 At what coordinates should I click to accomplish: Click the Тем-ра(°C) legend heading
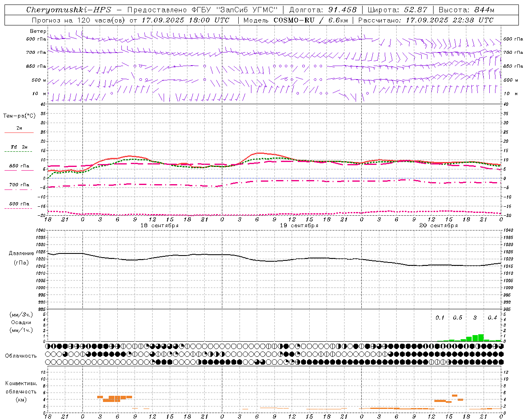19,116
